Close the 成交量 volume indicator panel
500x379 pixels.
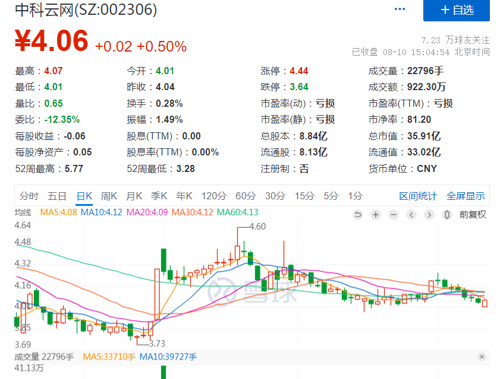(482, 357)
